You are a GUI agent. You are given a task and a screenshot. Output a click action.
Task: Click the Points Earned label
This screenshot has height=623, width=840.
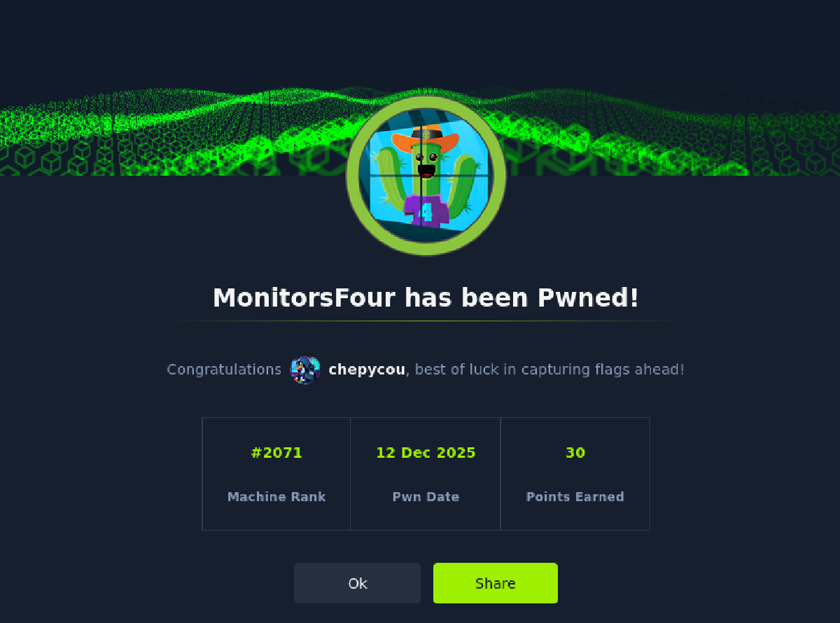coord(575,497)
